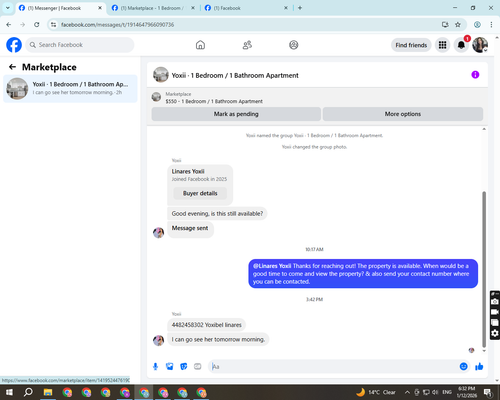Open the Buyer details button
Viewport: 500px width, 400px height.
pyautogui.click(x=200, y=193)
